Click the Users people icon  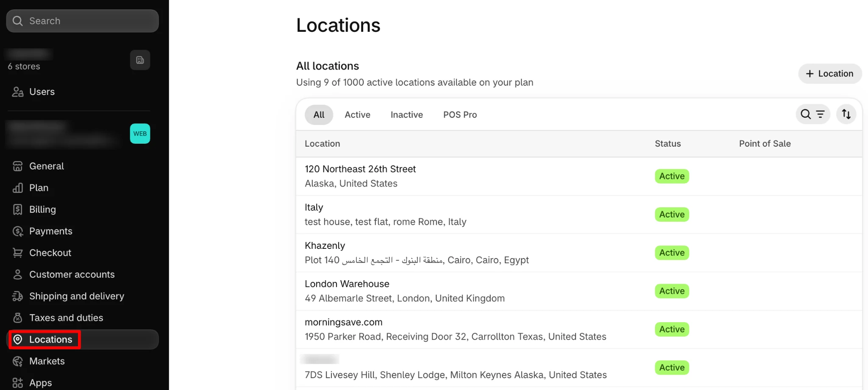coord(17,92)
